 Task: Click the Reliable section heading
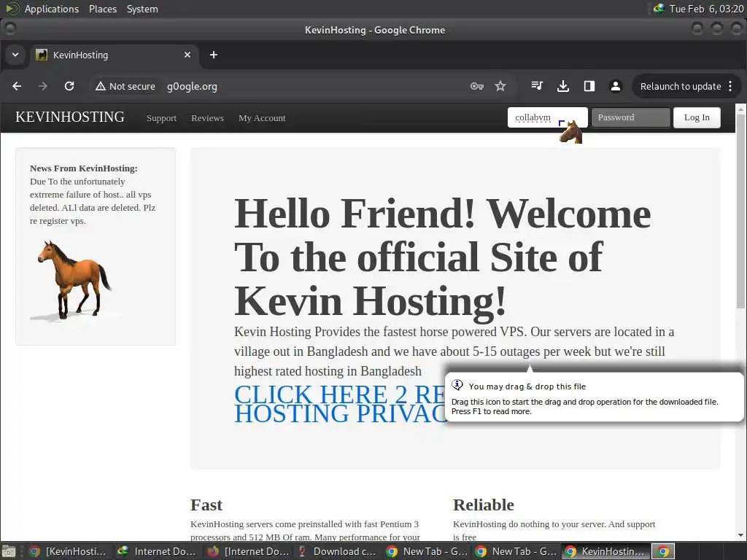pyautogui.click(x=484, y=505)
